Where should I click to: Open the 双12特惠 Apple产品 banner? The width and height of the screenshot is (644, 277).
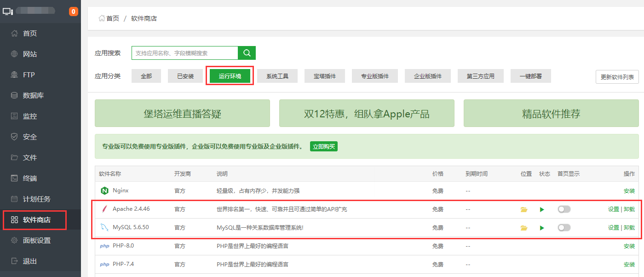pos(367,113)
